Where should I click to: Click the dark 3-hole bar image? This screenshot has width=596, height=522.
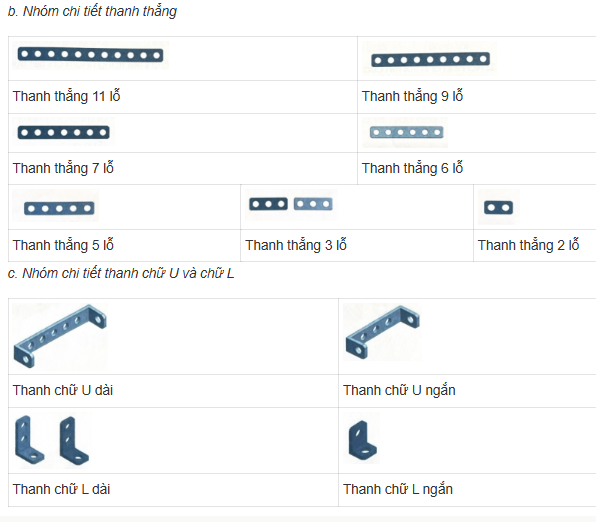[268, 204]
